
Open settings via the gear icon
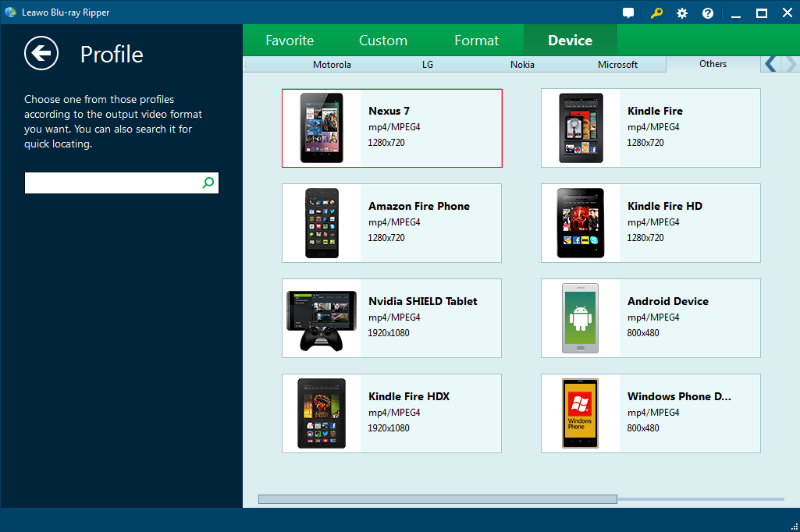click(x=682, y=13)
